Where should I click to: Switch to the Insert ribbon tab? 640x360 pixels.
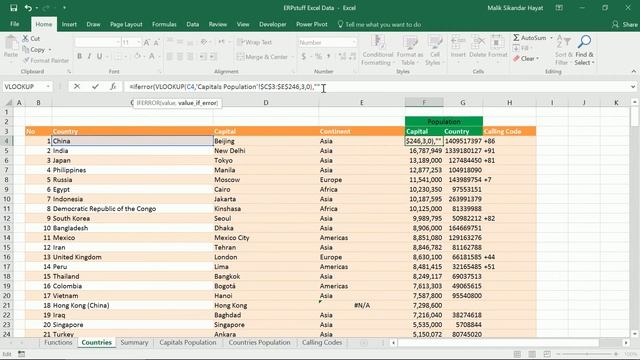pos(69,24)
